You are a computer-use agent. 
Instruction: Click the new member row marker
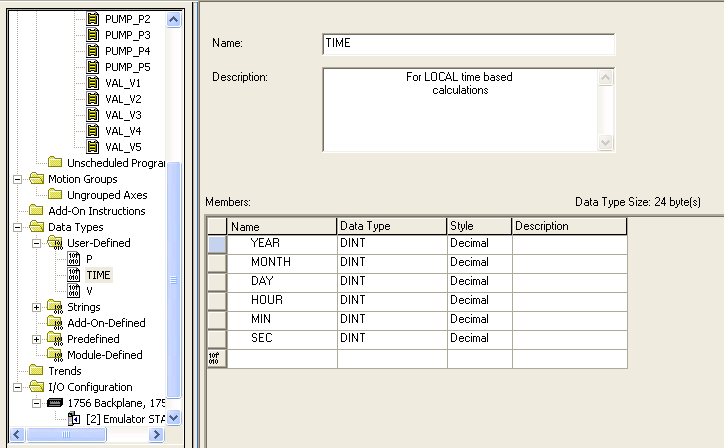coord(217,358)
